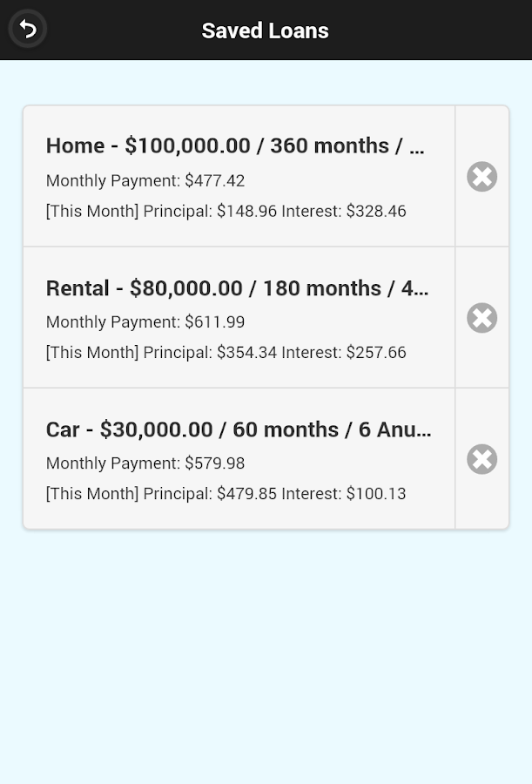Image resolution: width=532 pixels, height=784 pixels.
Task: Tap Rental's Monthly Payment $611.99 line
Action: [x=145, y=321]
